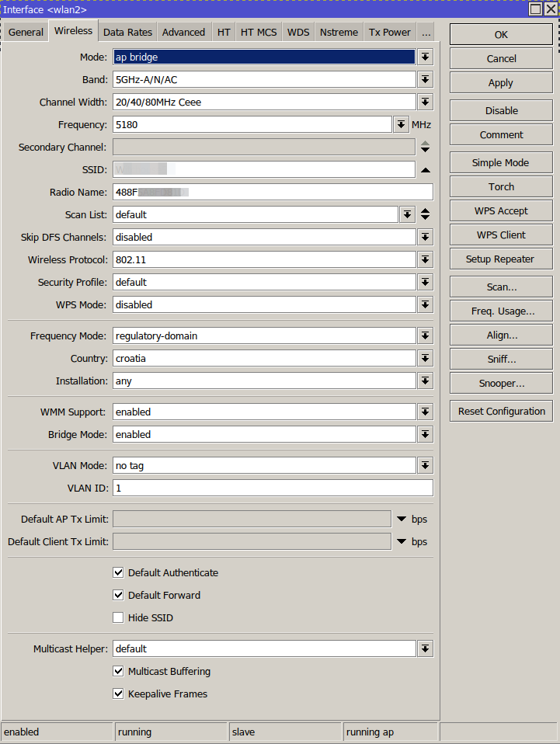Open the Skip DFS Channels dropdown

pos(425,237)
